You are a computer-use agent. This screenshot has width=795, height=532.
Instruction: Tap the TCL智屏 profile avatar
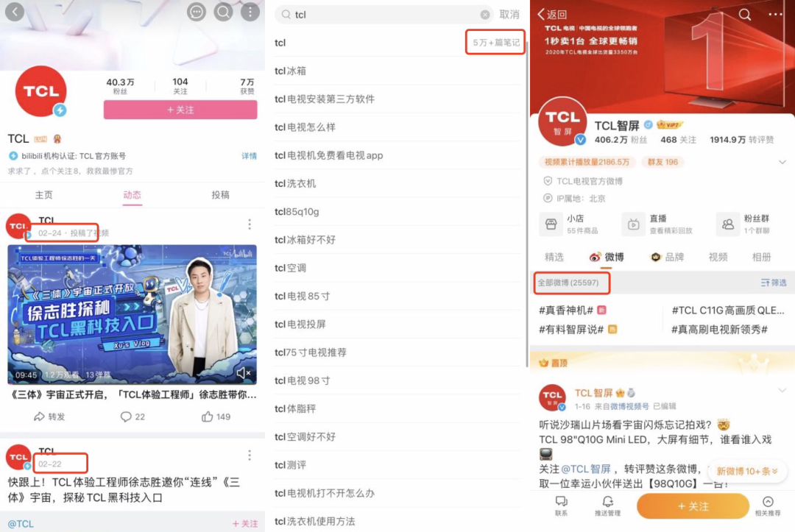tap(563, 121)
